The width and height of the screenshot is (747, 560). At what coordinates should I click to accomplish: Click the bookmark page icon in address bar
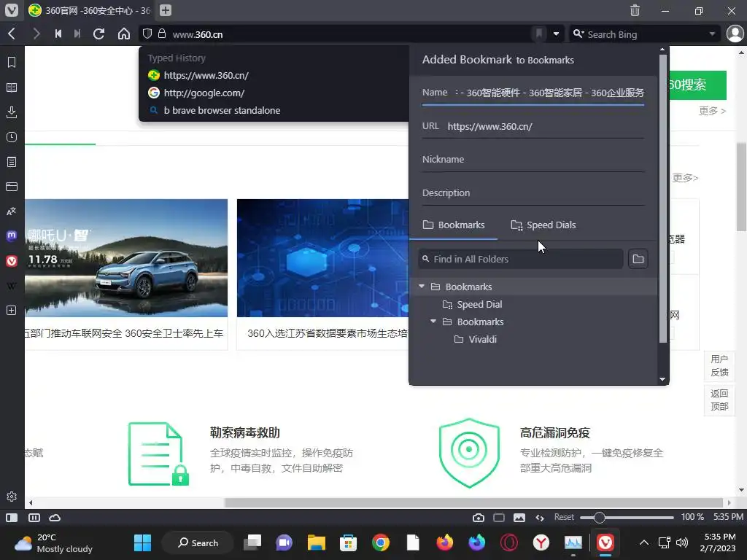click(x=539, y=34)
